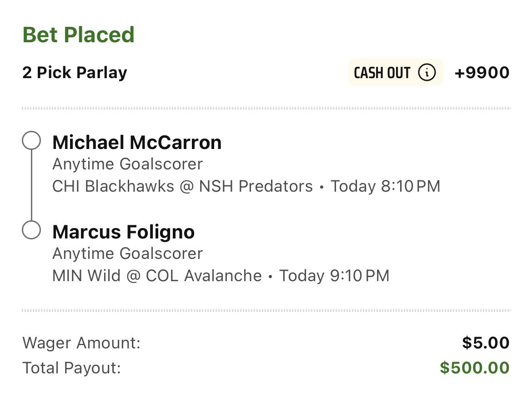Image resolution: width=532 pixels, height=397 pixels.
Task: Select the $500.00 payout value
Action: point(475,368)
